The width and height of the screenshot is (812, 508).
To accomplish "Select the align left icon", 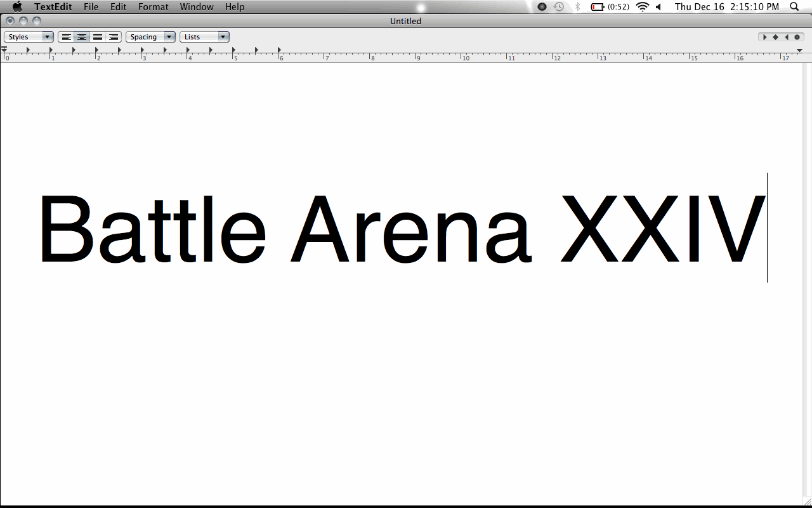I will click(67, 37).
